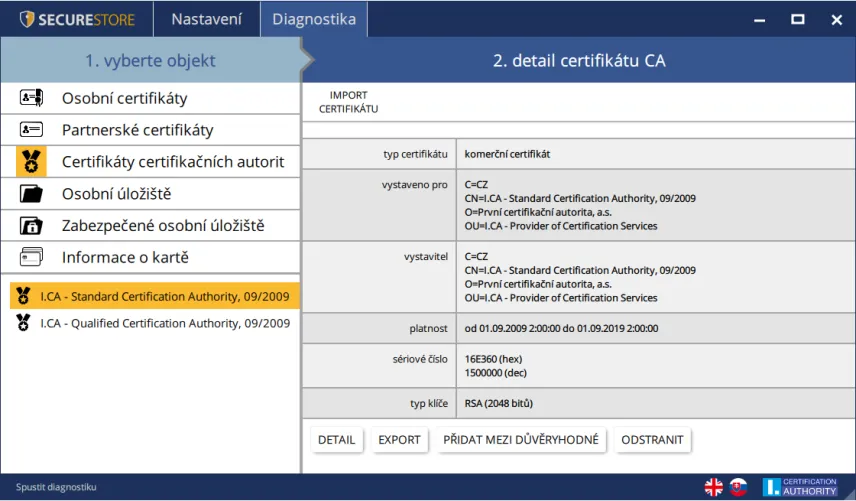Minimize the SecureStore window
This screenshot has height=501, width=856.
coord(759,20)
